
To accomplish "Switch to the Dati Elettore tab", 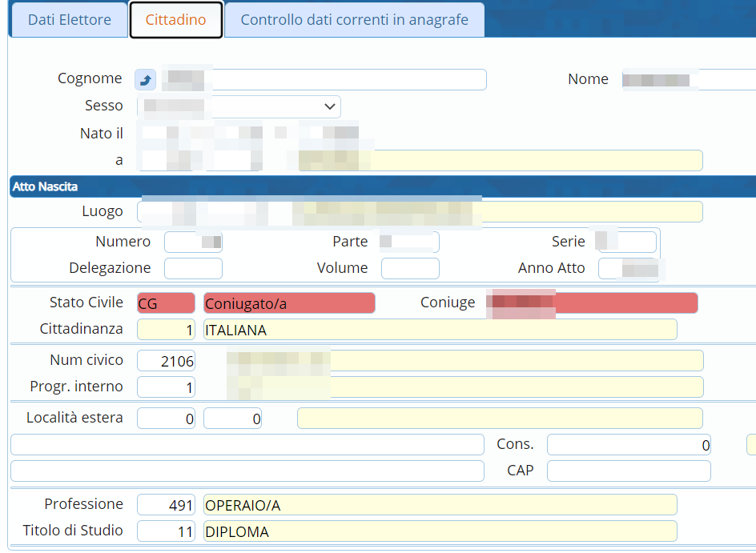I will coord(69,20).
